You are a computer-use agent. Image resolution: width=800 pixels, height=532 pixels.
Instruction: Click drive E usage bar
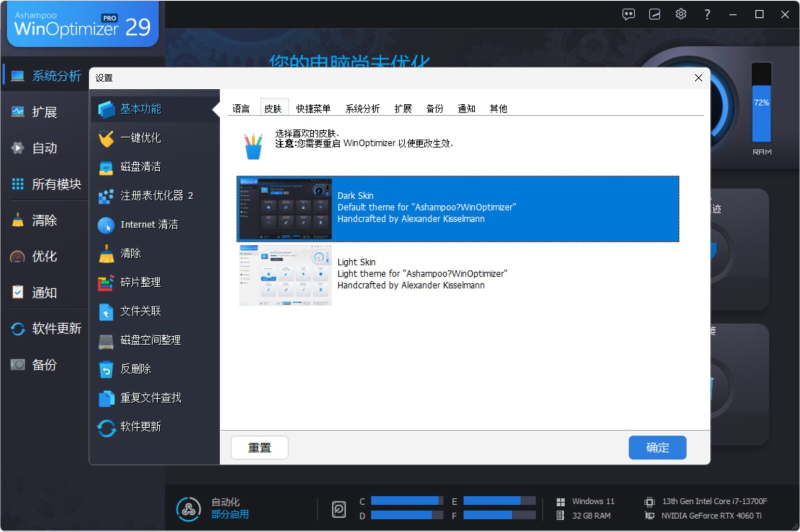pos(499,500)
